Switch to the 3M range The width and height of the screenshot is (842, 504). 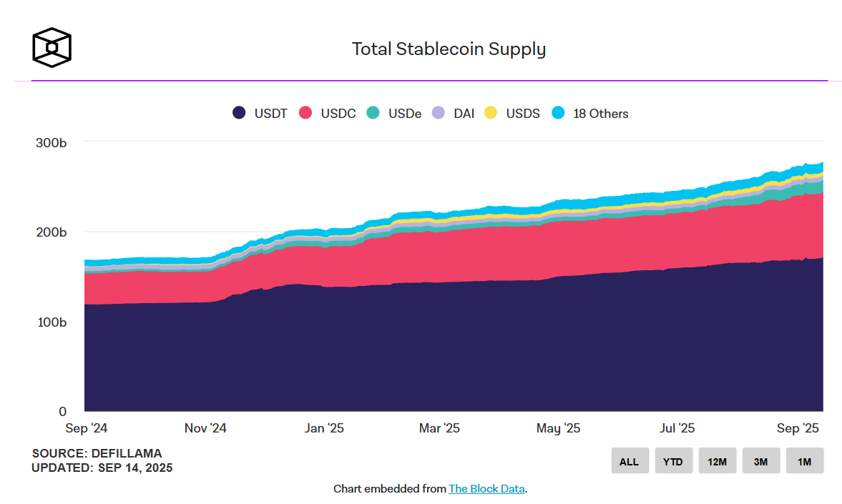(x=760, y=461)
